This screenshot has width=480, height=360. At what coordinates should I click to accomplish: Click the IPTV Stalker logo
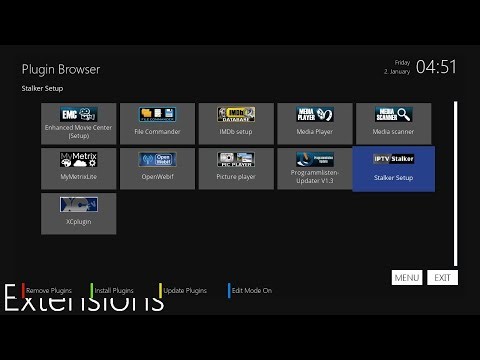tap(393, 159)
